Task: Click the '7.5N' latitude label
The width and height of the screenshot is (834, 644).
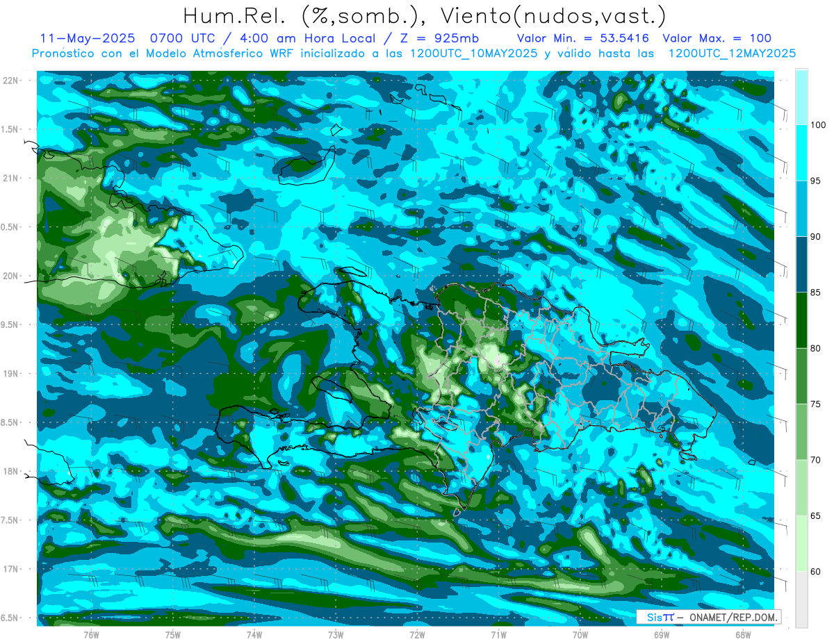Action: tap(10, 520)
